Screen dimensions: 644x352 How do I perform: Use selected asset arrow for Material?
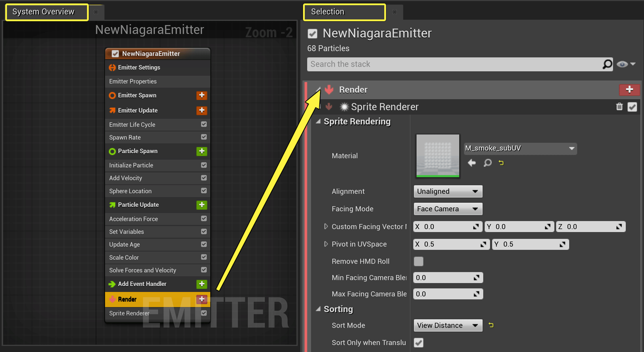[x=472, y=163]
